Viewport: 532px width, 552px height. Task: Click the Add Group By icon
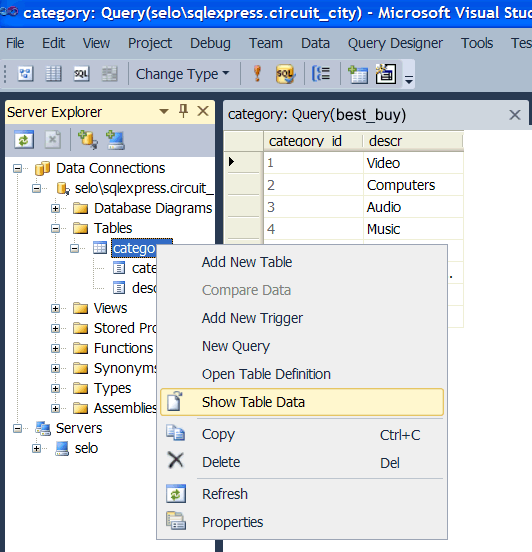(x=321, y=74)
